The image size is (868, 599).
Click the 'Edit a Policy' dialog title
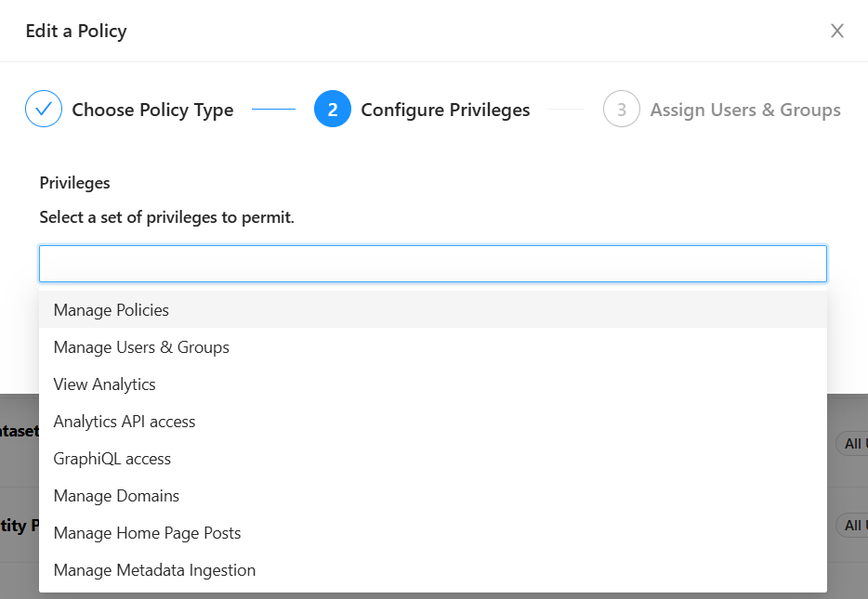click(x=76, y=31)
